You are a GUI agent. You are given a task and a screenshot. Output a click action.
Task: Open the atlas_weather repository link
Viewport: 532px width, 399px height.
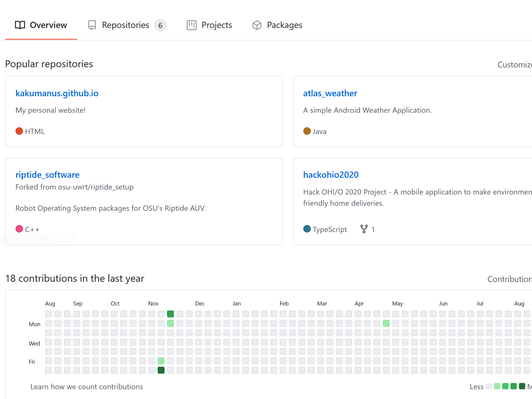pos(330,93)
